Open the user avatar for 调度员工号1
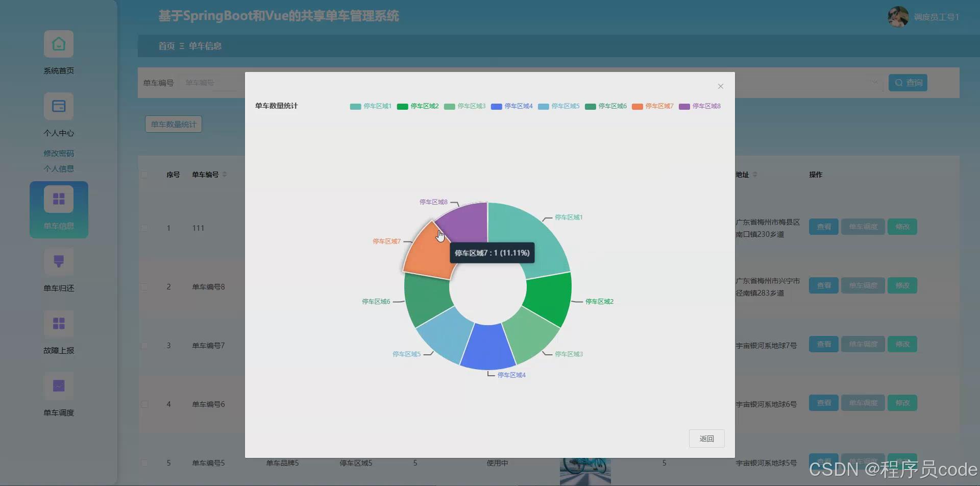 pos(897,16)
